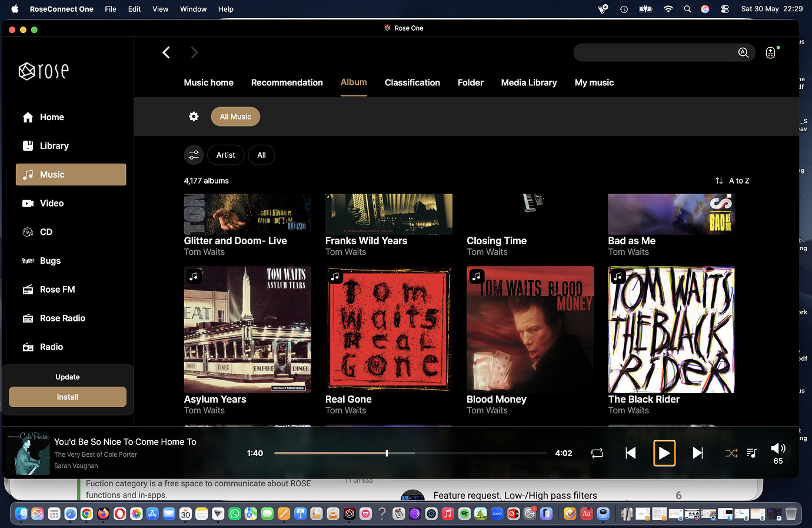
Task: Seek within the playback progress bar
Action: click(410, 453)
